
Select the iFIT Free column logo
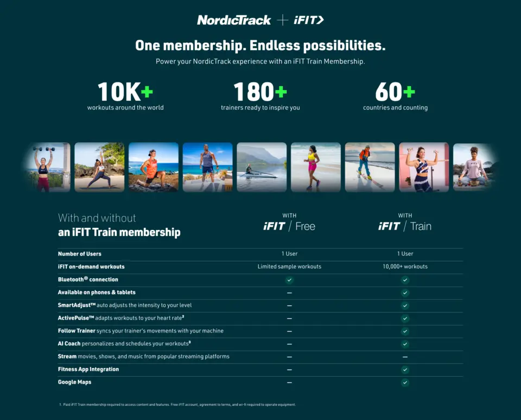(x=289, y=226)
